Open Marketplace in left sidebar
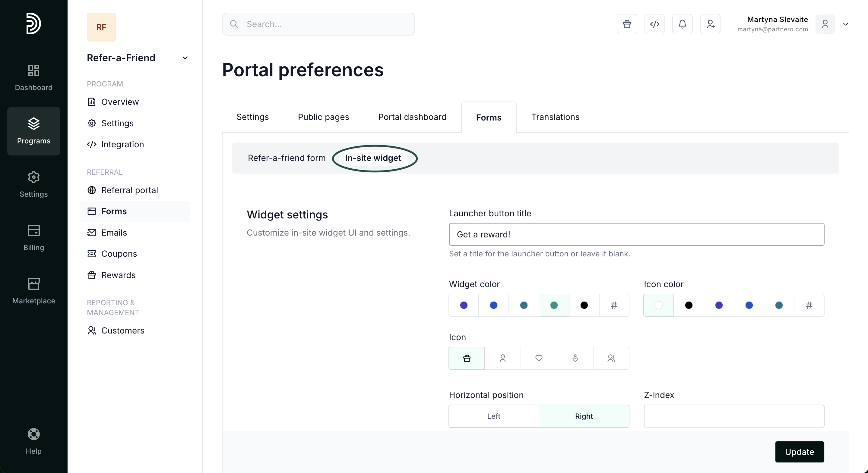Viewport: 868px width, 473px height. pos(34,291)
